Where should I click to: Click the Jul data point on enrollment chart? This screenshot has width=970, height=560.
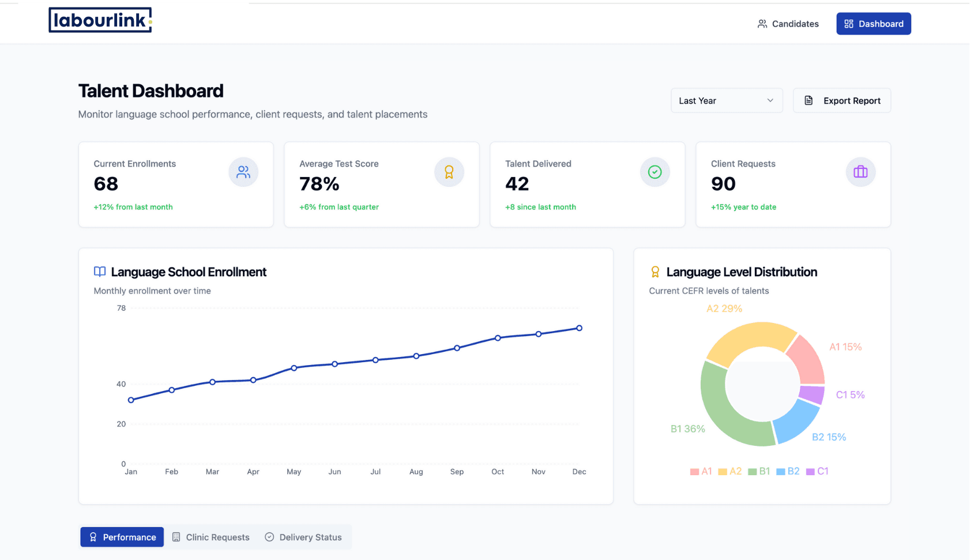click(375, 360)
